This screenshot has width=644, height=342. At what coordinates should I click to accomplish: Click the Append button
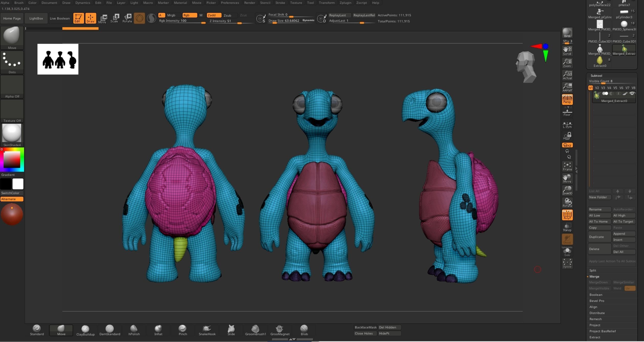click(x=624, y=234)
